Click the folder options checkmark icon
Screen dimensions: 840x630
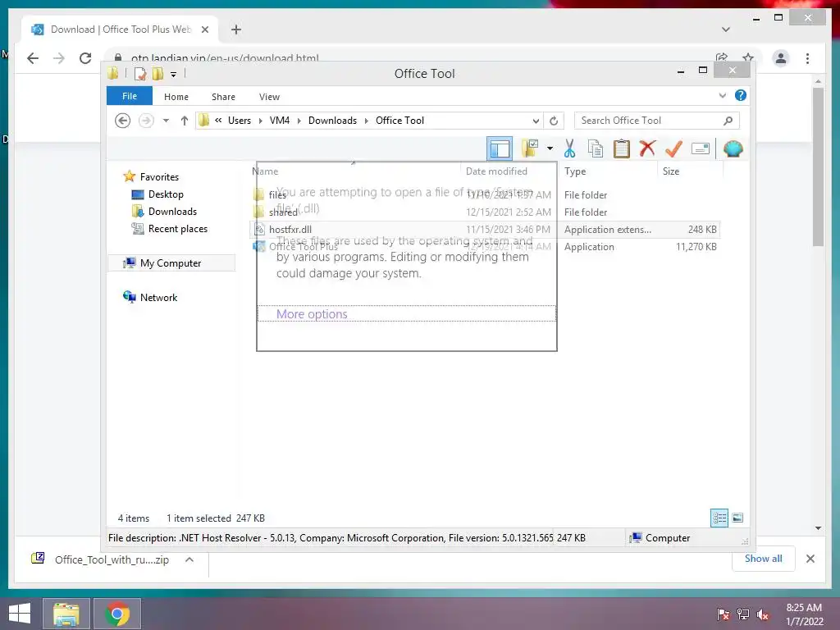tap(531, 148)
